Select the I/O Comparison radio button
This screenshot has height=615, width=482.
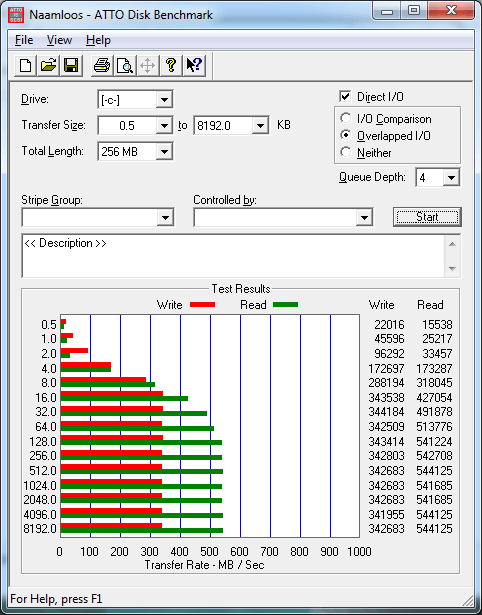346,118
